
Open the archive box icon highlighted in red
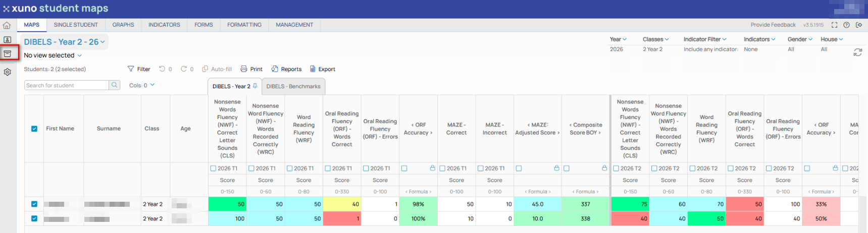coord(7,53)
